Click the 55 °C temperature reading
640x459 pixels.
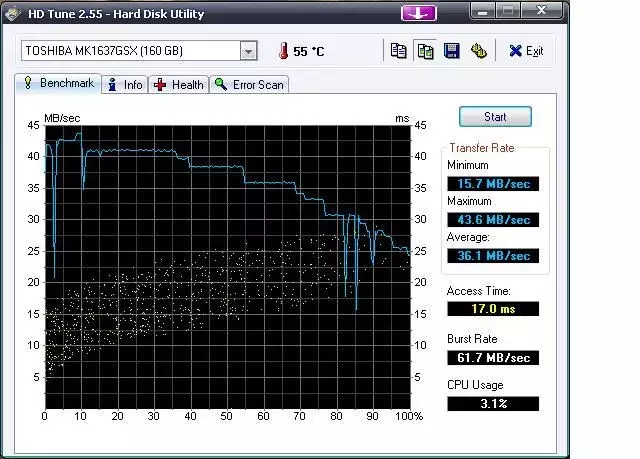tap(309, 51)
